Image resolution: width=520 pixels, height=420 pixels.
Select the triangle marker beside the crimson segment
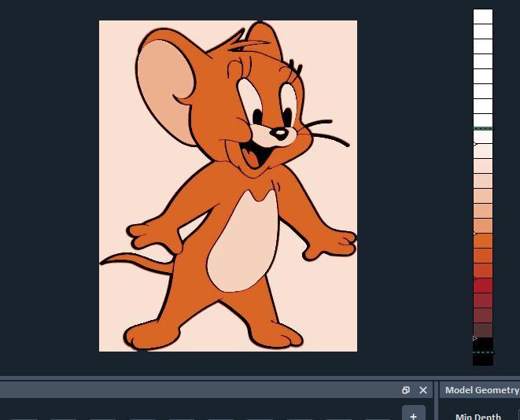pyautogui.click(x=475, y=278)
